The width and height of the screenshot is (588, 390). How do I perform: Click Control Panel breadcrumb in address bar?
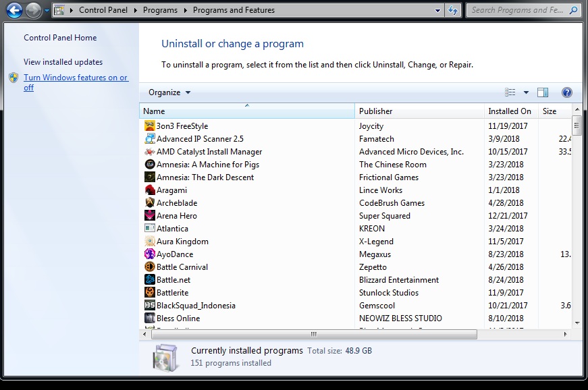(x=103, y=10)
